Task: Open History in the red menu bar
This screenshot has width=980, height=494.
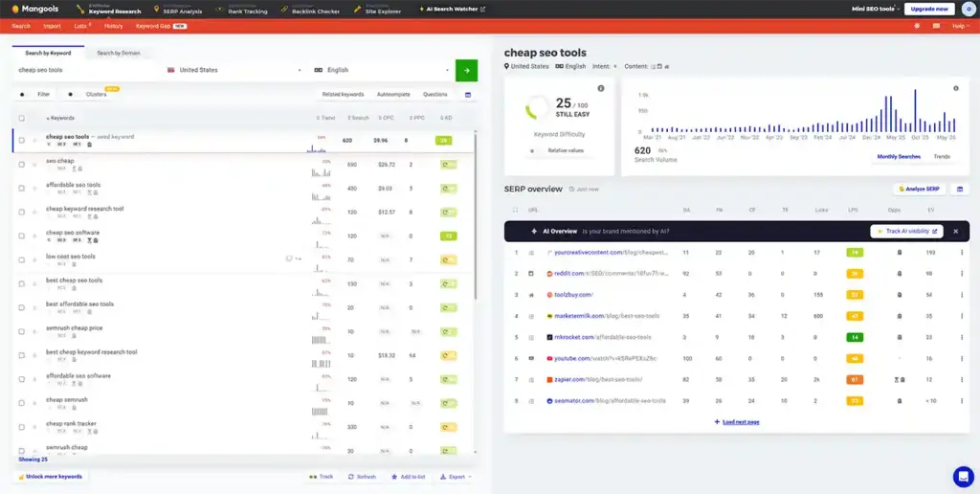Action: 114,26
